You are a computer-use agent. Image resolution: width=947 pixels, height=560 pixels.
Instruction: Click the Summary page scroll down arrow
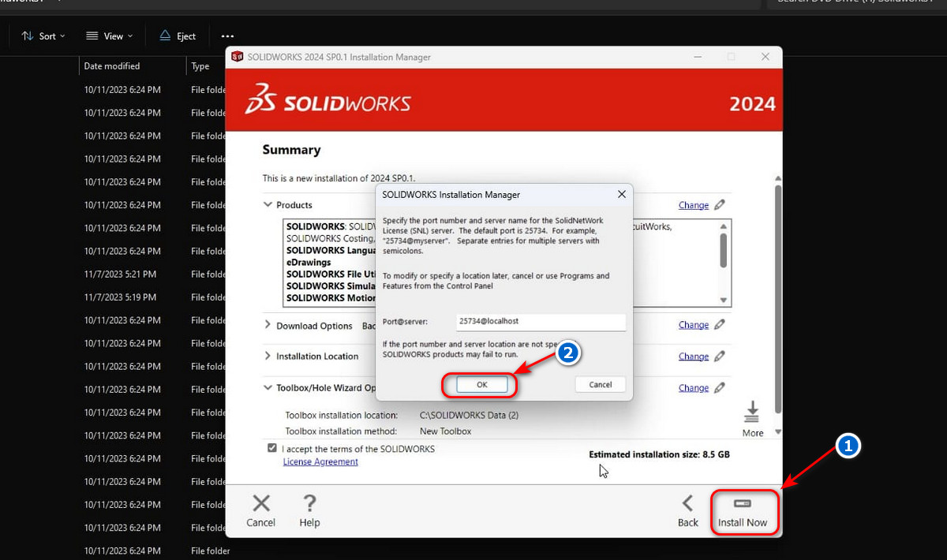[778, 432]
